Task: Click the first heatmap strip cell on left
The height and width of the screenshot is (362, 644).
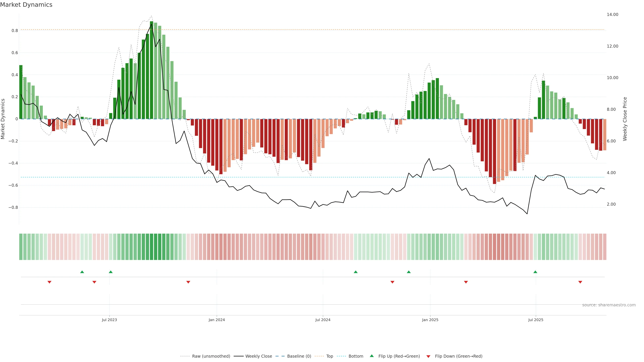Action: pyautogui.click(x=21, y=247)
